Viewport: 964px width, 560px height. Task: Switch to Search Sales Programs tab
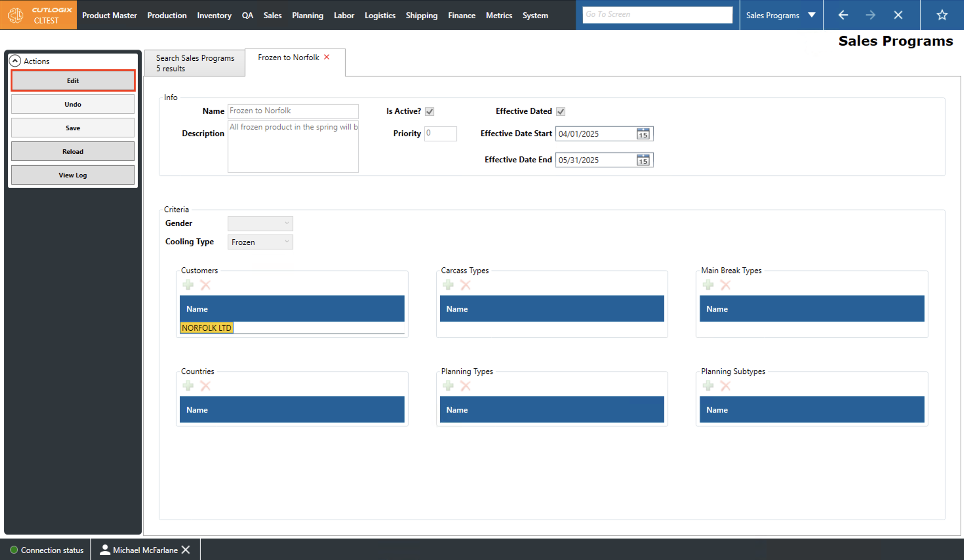click(195, 63)
